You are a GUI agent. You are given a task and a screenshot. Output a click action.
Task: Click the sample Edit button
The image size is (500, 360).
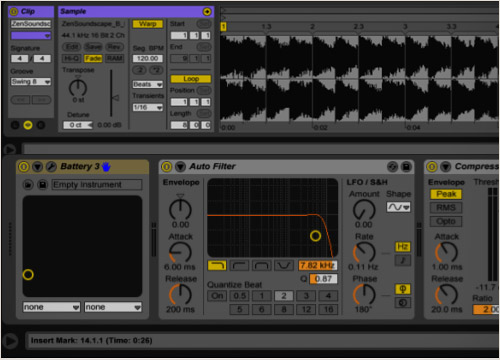[x=71, y=47]
